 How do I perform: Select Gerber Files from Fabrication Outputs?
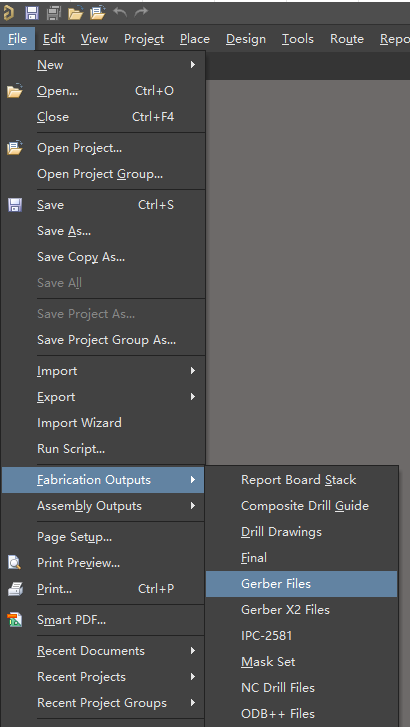(x=301, y=584)
